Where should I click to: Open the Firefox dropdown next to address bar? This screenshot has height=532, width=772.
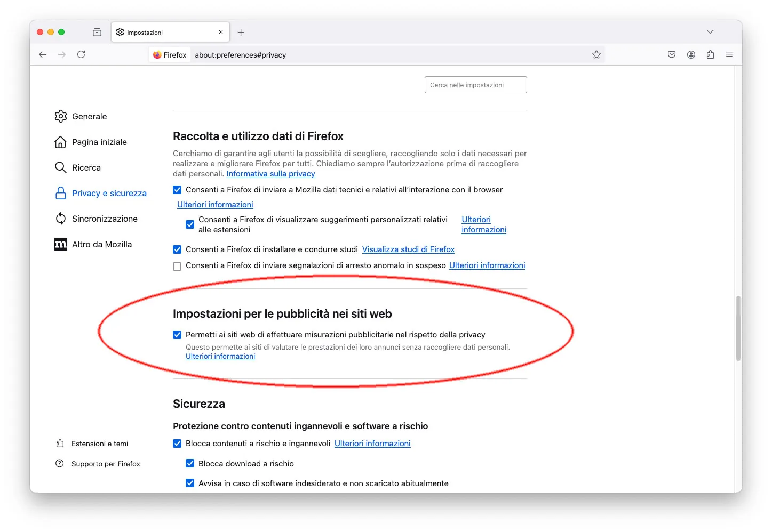169,54
